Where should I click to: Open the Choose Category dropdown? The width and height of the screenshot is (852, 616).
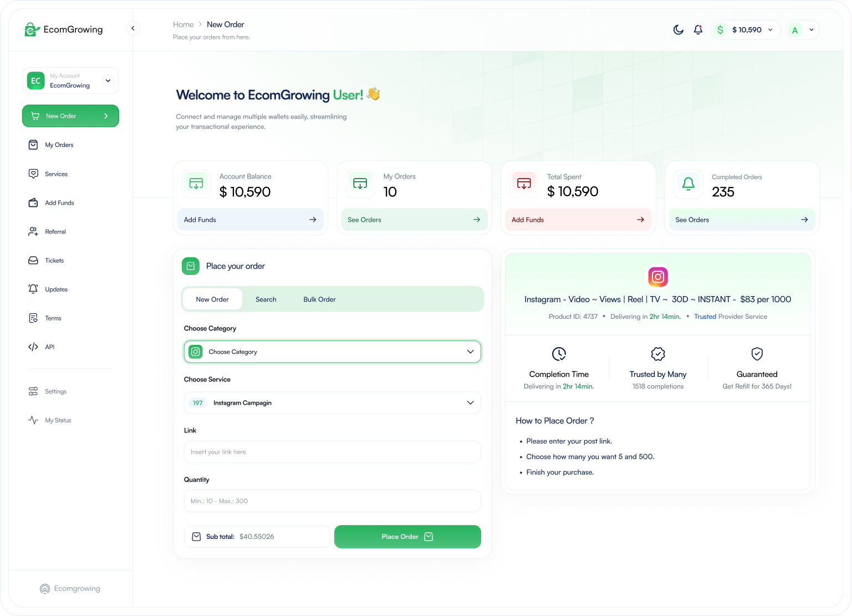(x=332, y=352)
